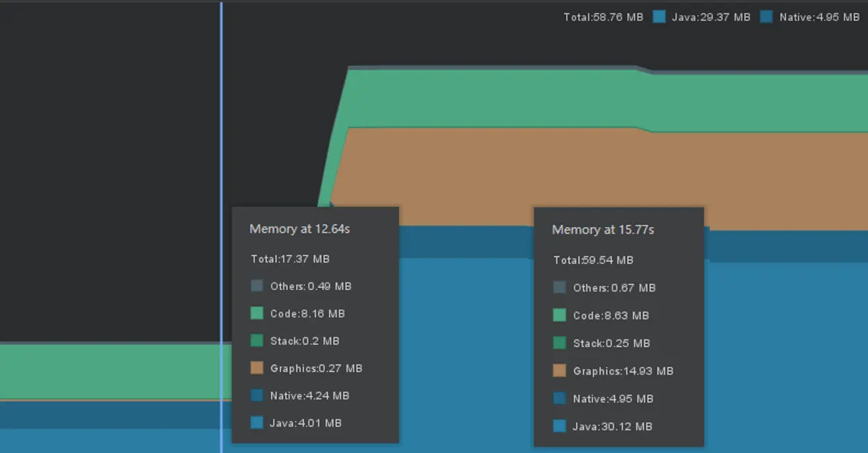Click the Native color swatch in top legend

[x=767, y=17]
